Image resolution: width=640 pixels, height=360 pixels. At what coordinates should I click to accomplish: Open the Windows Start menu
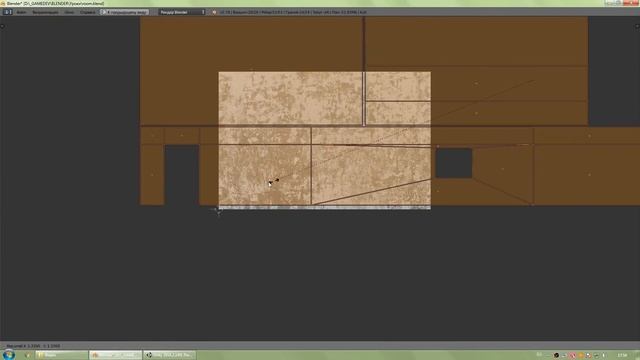click(9, 355)
